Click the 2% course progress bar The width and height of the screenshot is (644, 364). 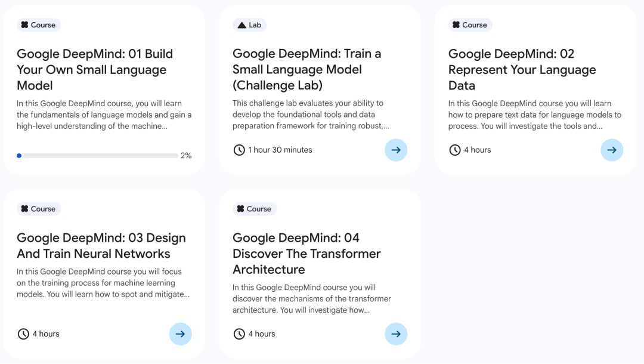coord(98,156)
